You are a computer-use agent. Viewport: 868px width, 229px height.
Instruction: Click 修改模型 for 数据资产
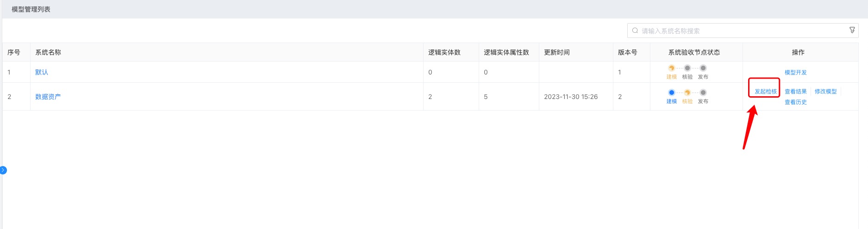[826, 92]
